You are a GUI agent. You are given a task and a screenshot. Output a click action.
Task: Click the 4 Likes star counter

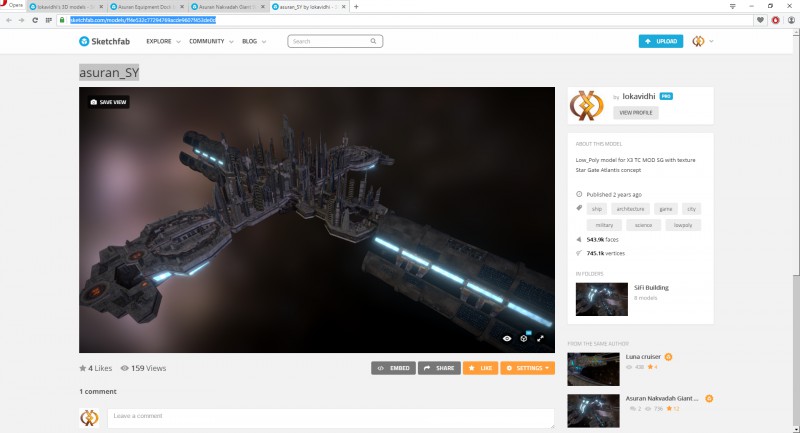pos(95,368)
